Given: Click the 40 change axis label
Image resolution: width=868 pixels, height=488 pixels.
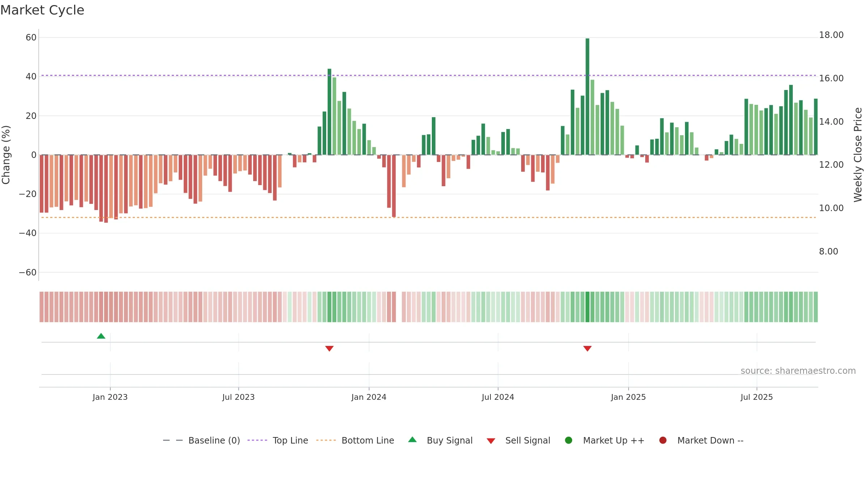Looking at the screenshot, I should [31, 77].
